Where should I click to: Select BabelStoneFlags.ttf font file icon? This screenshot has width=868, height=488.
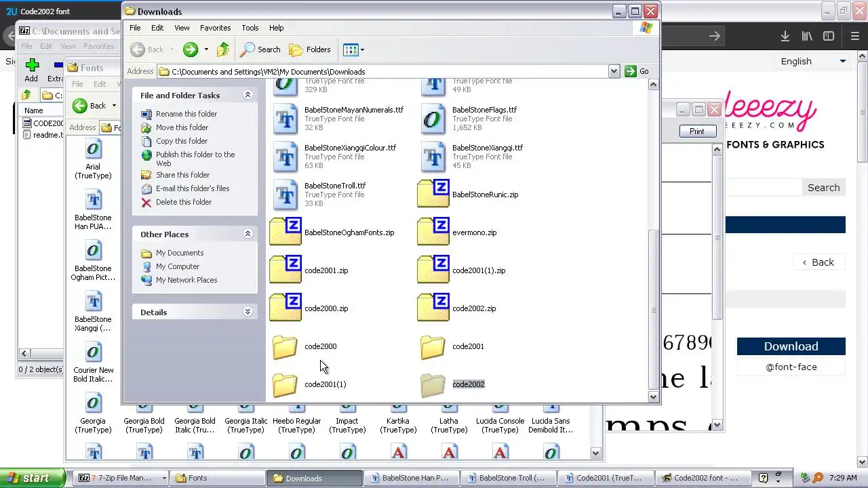[x=433, y=119]
